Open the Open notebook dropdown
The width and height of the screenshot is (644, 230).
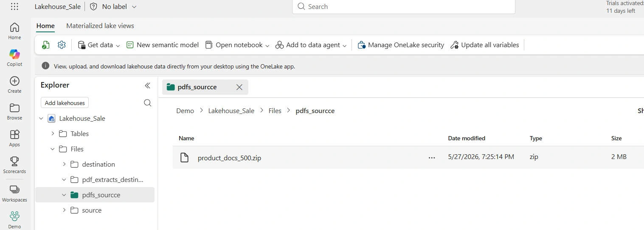click(237, 45)
